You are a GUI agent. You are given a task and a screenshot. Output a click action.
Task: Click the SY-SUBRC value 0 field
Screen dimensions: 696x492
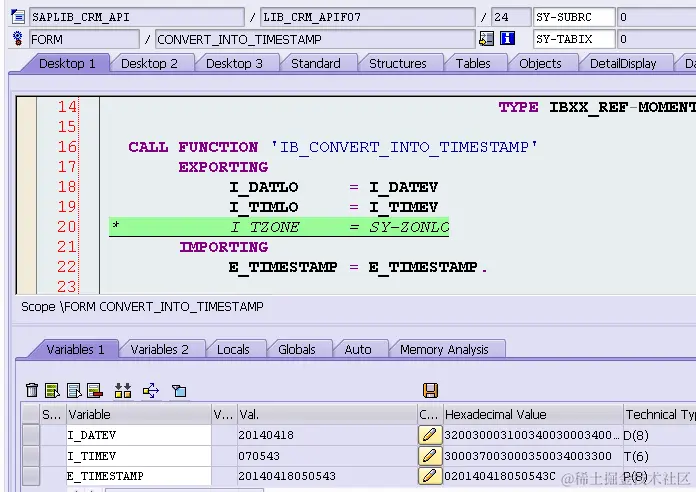point(656,17)
